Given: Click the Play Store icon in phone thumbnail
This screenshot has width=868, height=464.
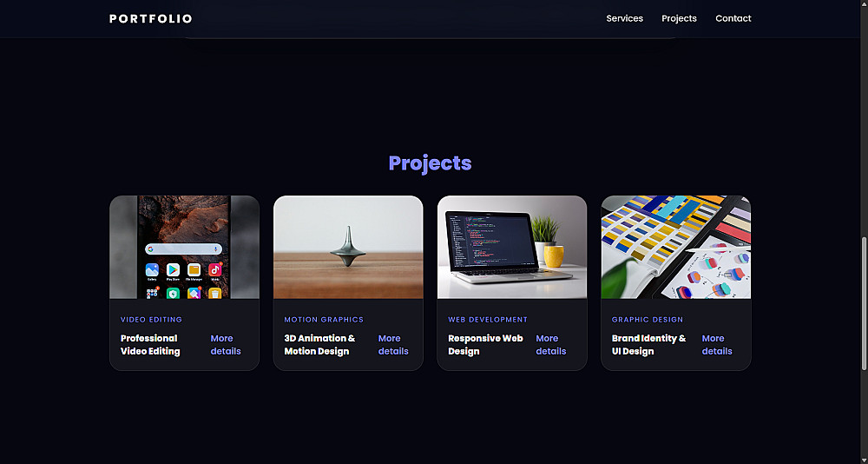Looking at the screenshot, I should 173,270.
